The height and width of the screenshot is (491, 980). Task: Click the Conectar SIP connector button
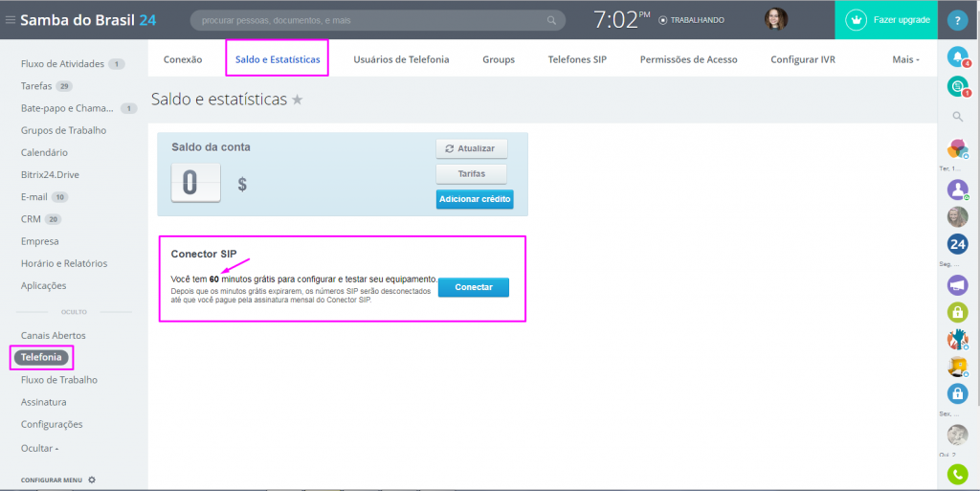473,287
